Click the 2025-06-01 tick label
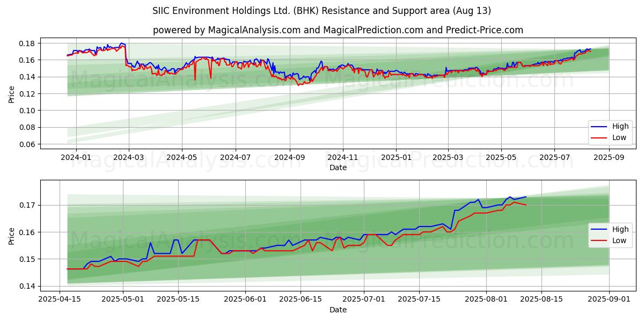Viewport: 644px width, 322px height. tap(245, 299)
